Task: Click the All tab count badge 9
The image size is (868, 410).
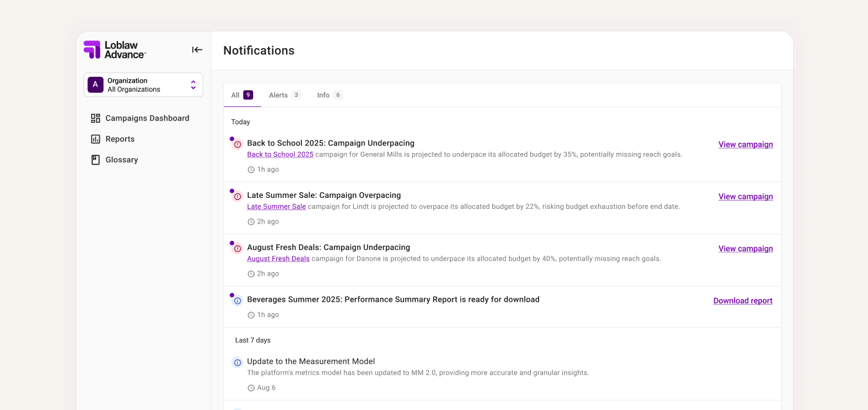Action: tap(248, 95)
